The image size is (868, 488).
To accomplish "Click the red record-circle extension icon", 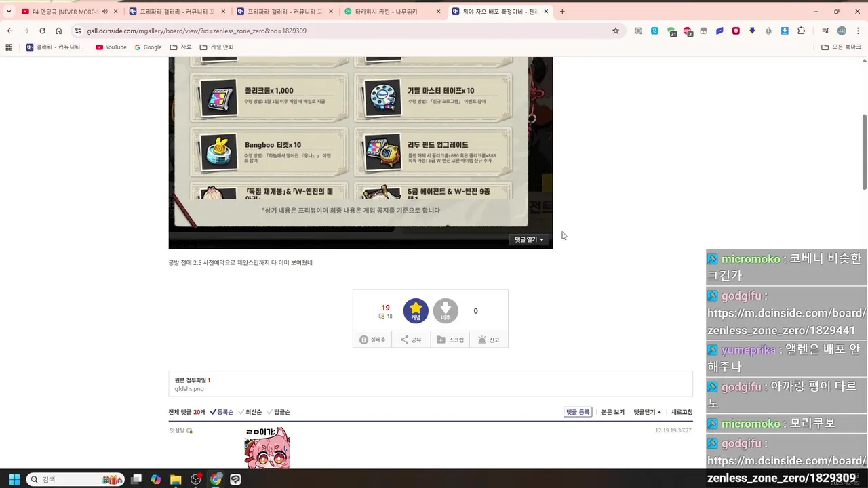I will pos(736,30).
